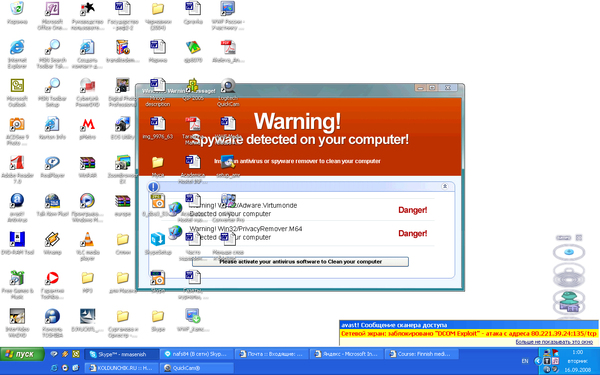This screenshot has height=375, width=600.
Task: Launch the ZoomBrowser EX icon
Action: 122,163
